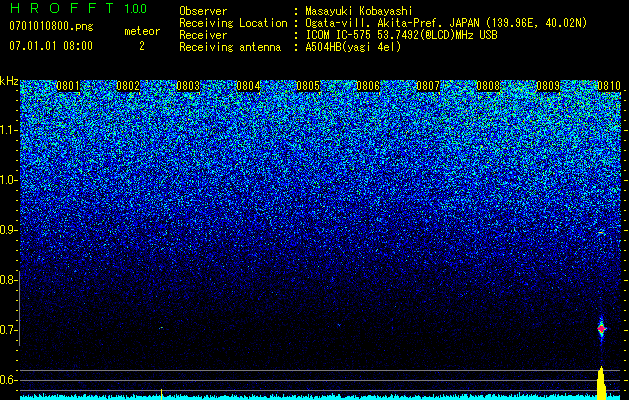Image resolution: width=629 pixels, height=400 pixels.
Task: Click the Observer field label
Action: pos(203,11)
